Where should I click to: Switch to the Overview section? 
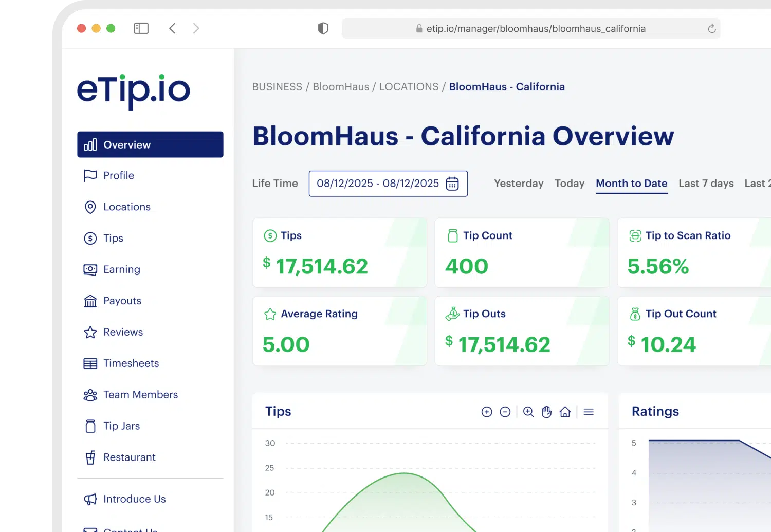point(126,144)
